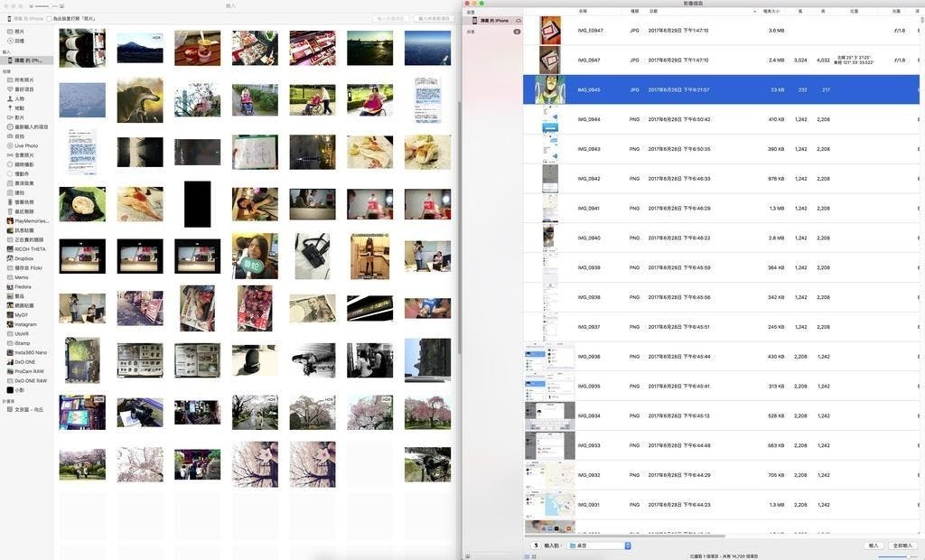Viewport: 925px width, 560px height.
Task: Open the import destination dropdown in Image Capture
Action: click(600, 546)
